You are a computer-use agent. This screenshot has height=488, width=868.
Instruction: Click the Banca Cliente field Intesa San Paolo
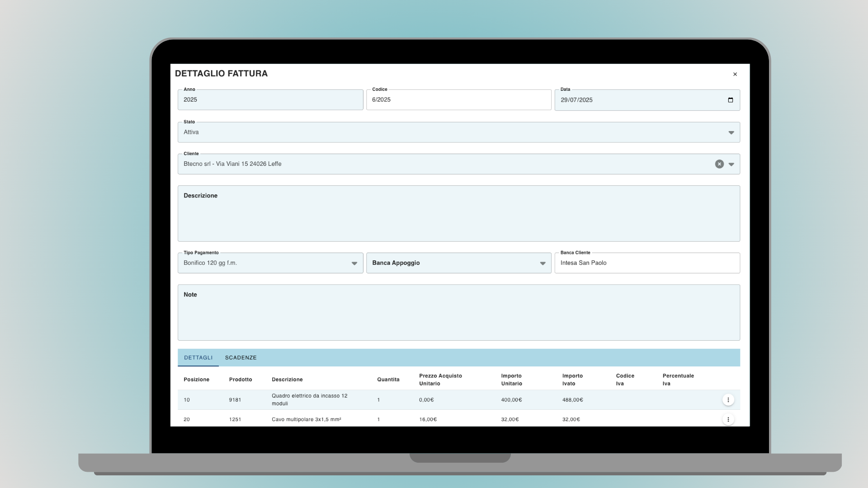647,263
